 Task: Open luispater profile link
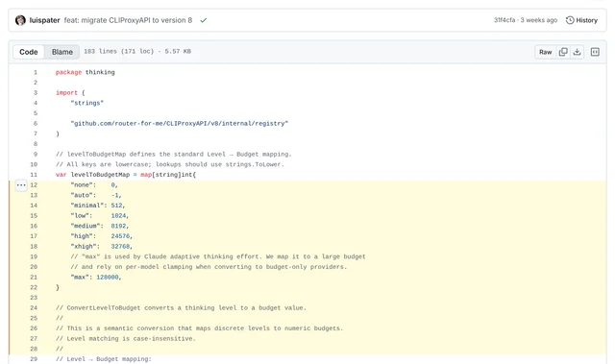[45, 20]
